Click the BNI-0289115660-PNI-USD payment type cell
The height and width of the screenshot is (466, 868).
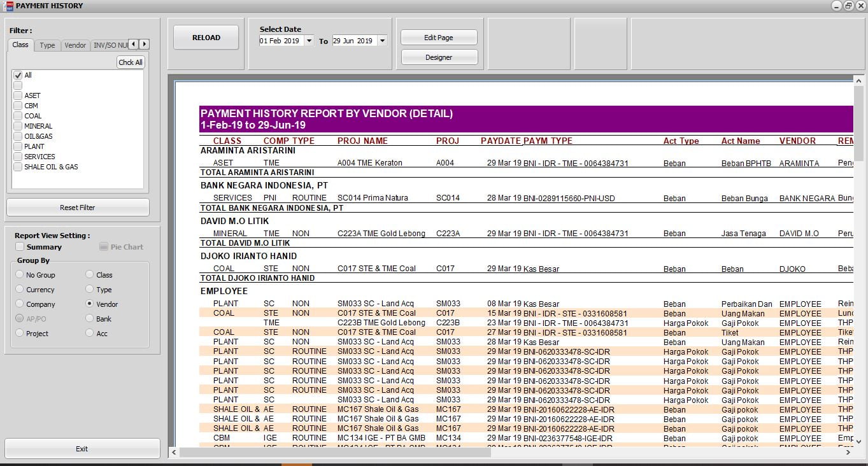[569, 199]
